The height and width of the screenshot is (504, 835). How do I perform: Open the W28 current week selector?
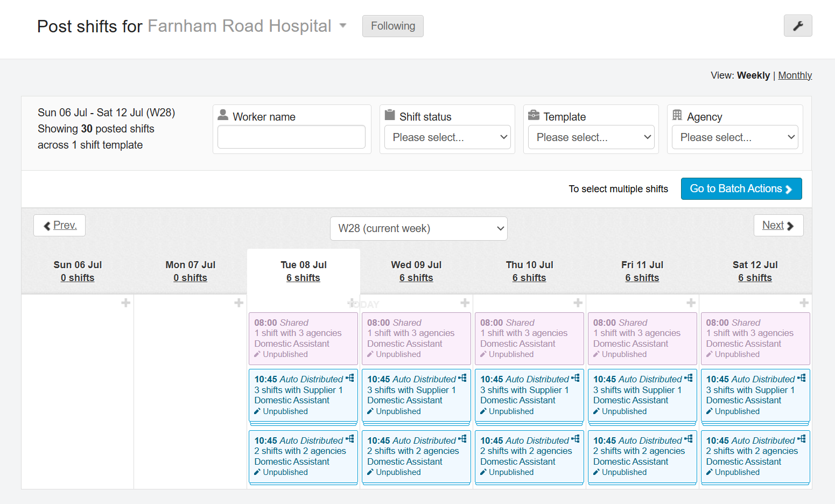(418, 228)
